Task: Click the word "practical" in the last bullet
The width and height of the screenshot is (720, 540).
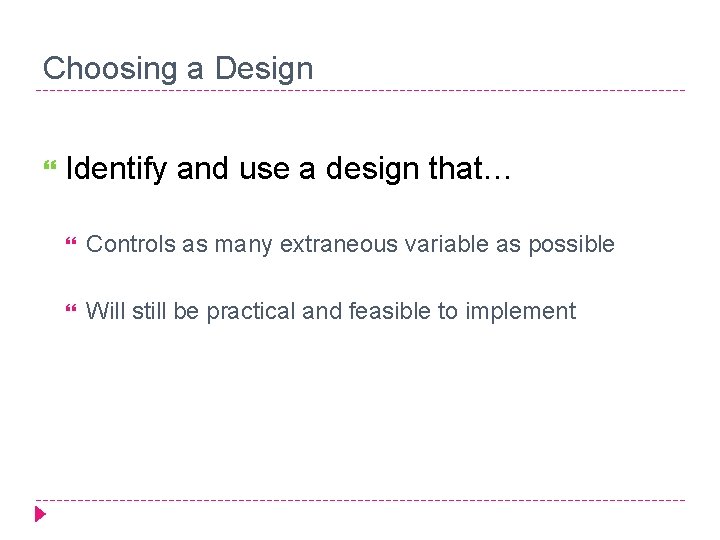Action: 251,311
